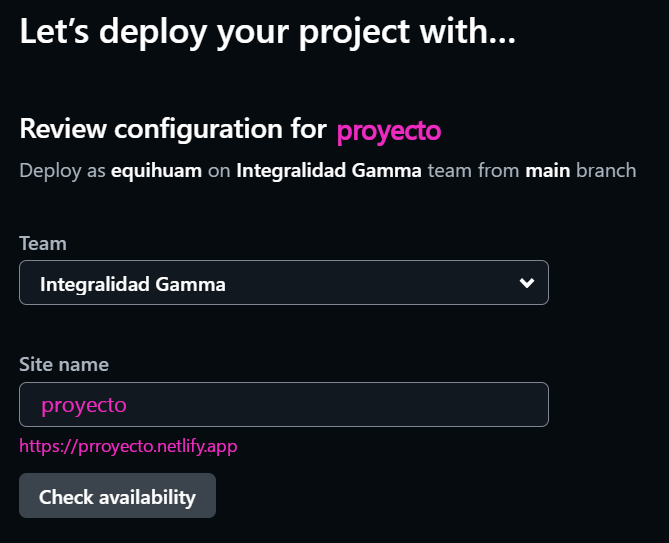
Task: Select the 'Integralidad Gamma' value in Team dropdown
Action: click(x=133, y=284)
